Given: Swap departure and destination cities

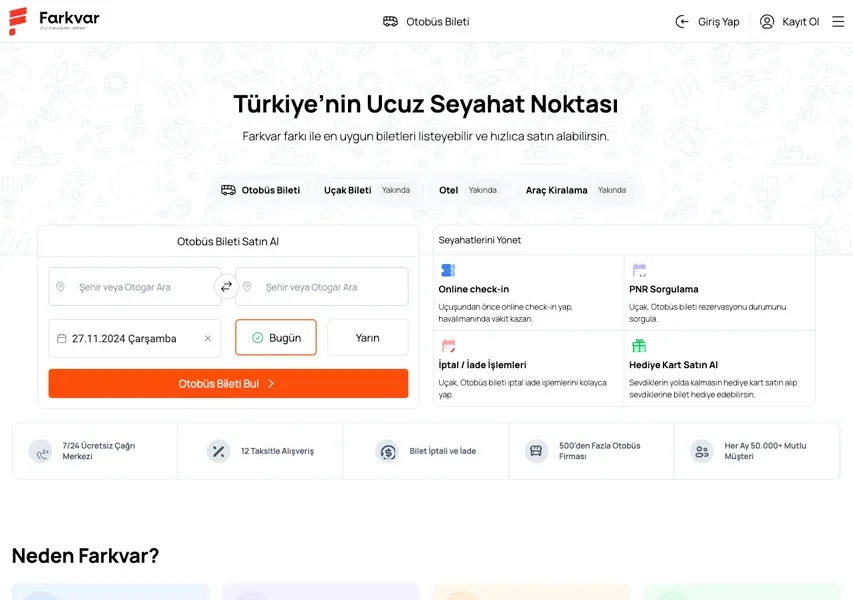Looking at the screenshot, I should [x=226, y=286].
